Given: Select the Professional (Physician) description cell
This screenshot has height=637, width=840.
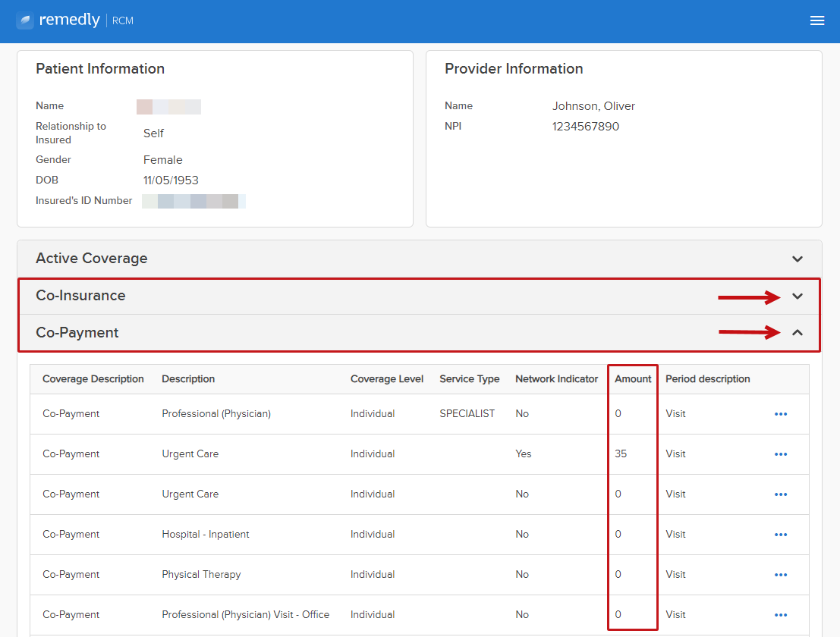Looking at the screenshot, I should click(x=216, y=414).
